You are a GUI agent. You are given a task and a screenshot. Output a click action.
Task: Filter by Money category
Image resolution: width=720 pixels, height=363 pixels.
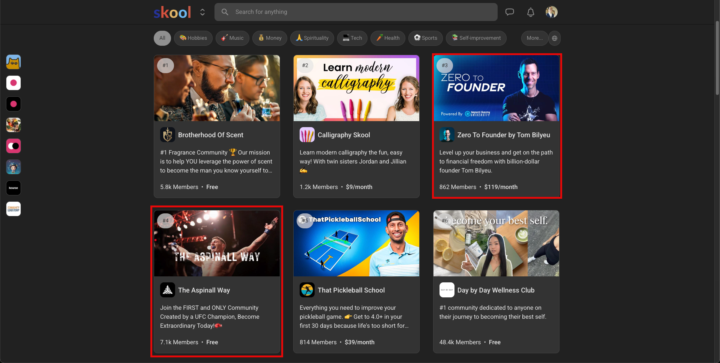[x=270, y=39]
